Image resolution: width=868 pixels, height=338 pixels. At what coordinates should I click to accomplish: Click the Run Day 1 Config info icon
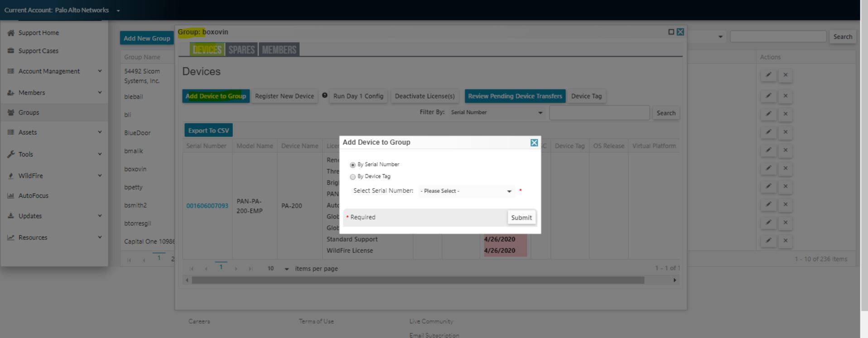tap(325, 95)
